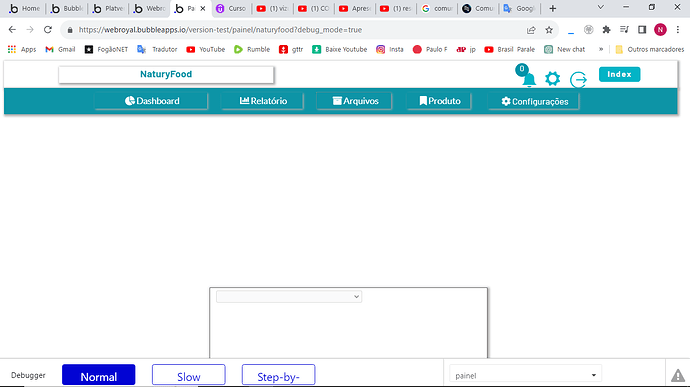Image resolution: width=690 pixels, height=387 pixels.
Task: Open the Dashboard menu item
Action: click(x=151, y=101)
